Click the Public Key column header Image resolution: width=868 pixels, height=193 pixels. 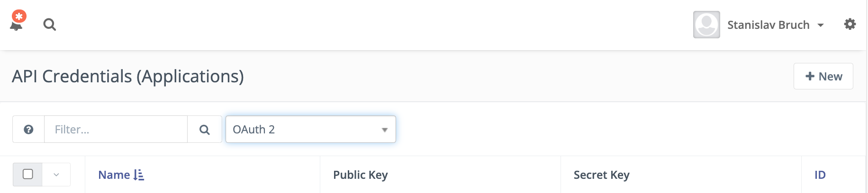tap(361, 175)
